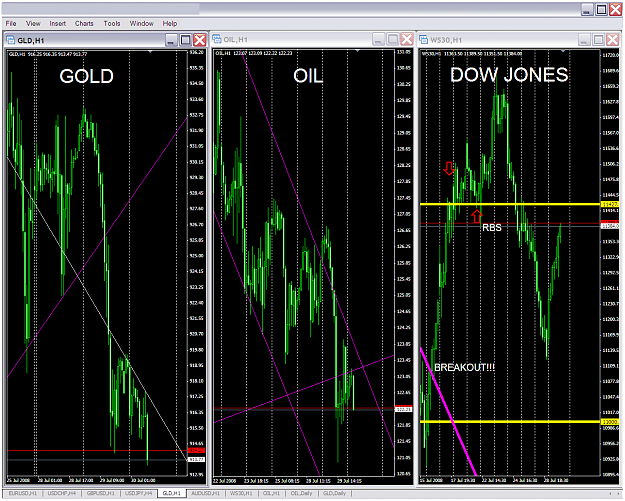Select the OIL chart title label
625x501 pixels.
pyautogui.click(x=308, y=76)
